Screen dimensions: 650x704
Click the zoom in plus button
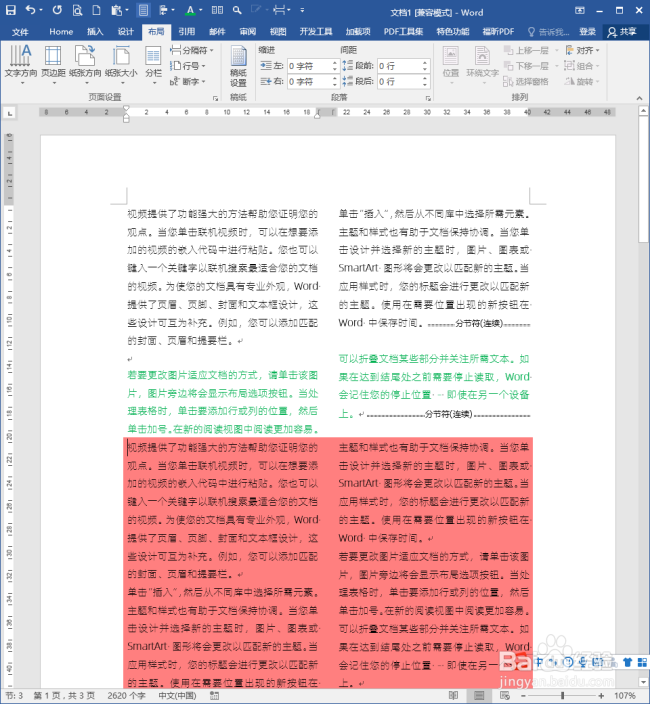pyautogui.click(x=601, y=696)
